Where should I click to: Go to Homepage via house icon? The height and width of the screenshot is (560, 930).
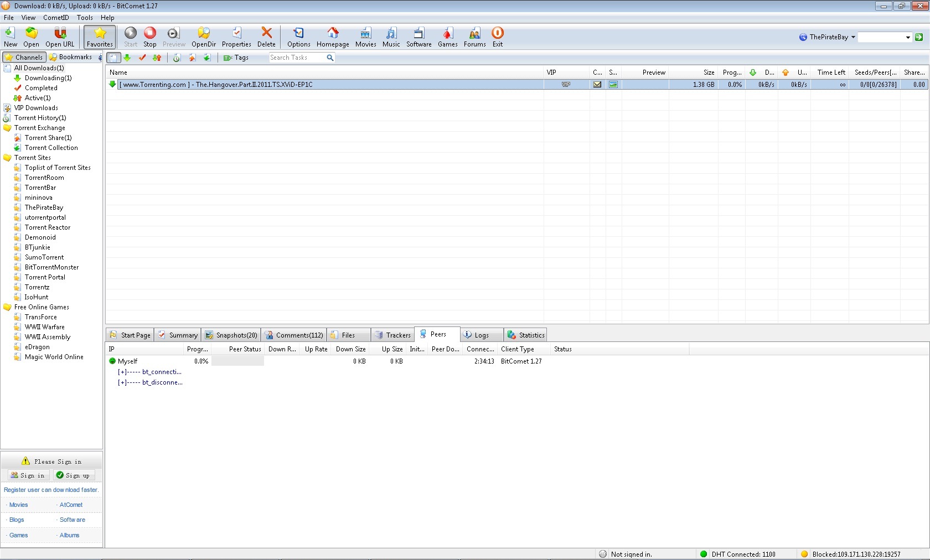pos(333,37)
